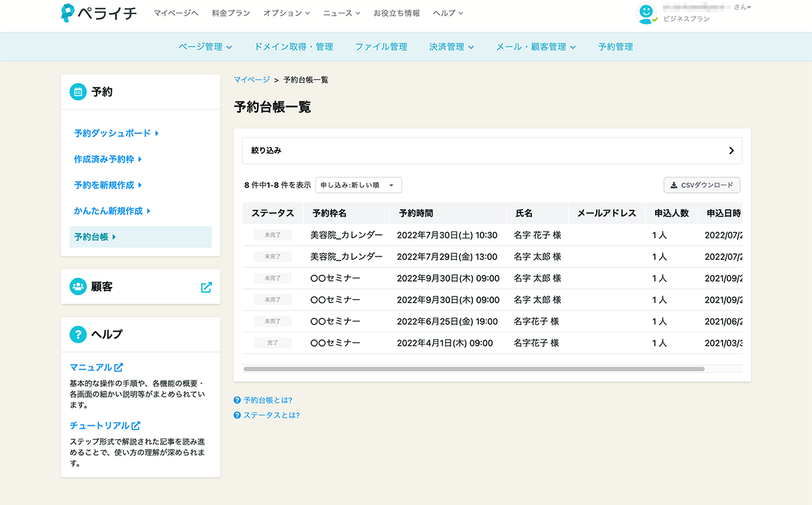This screenshot has height=505, width=812.
Task: Click the question icon beside ステータスとは?
Action: click(237, 416)
